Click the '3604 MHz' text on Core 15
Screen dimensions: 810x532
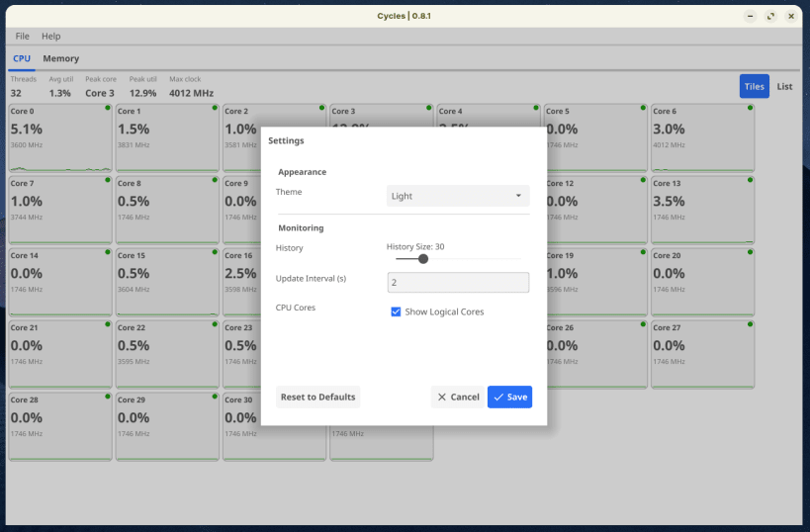[x=134, y=290]
